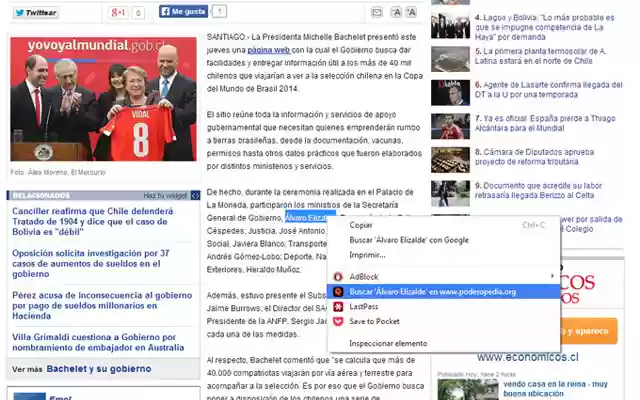This screenshot has width=640, height=400.
Task: Open vendo casa en la reina listing
Action: [555, 389]
